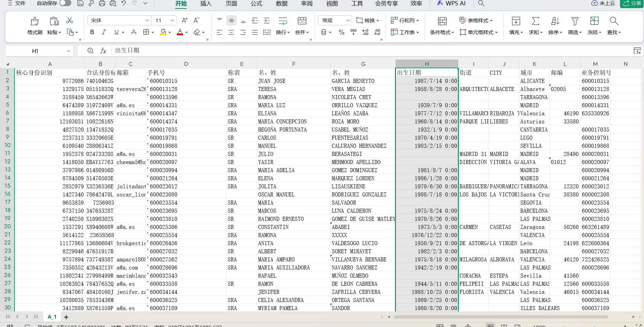Click the 合并 (Merge) cells button

tap(302, 25)
